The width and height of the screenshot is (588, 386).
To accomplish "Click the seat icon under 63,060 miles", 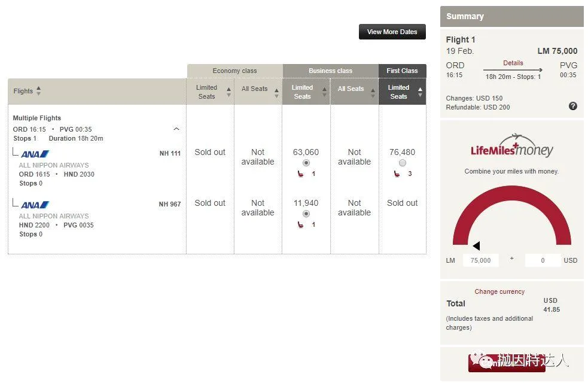I will tap(301, 174).
